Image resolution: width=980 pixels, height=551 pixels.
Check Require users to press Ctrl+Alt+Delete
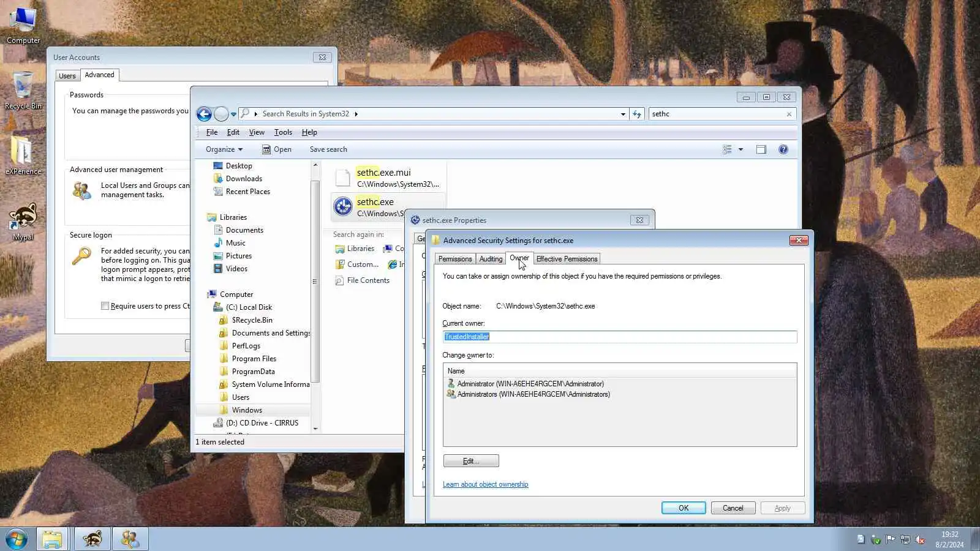coord(105,306)
